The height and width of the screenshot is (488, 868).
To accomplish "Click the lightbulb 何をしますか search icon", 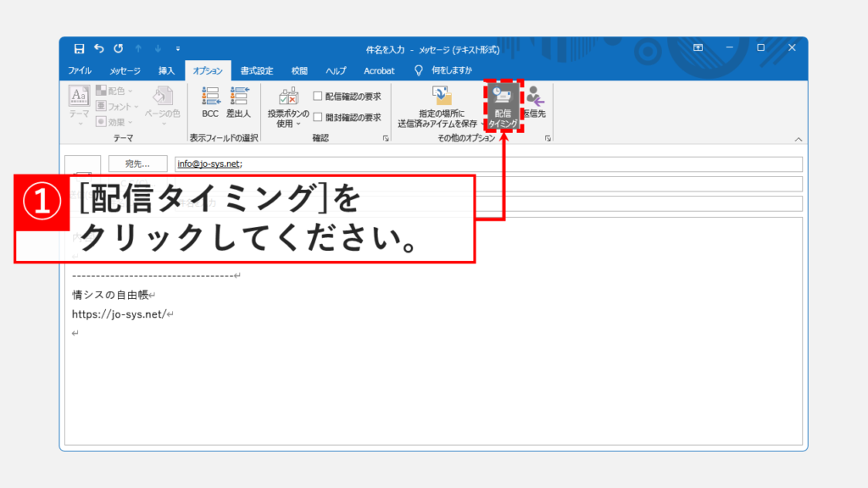I will pos(418,70).
